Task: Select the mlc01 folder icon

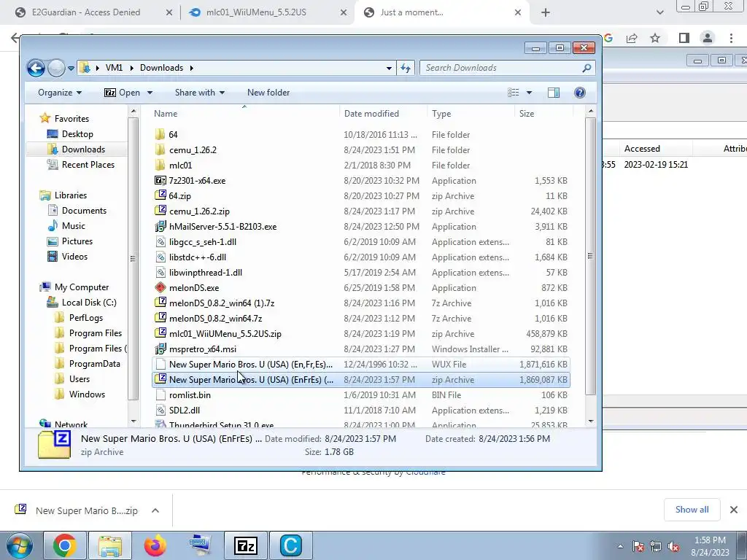Action: [160, 166]
